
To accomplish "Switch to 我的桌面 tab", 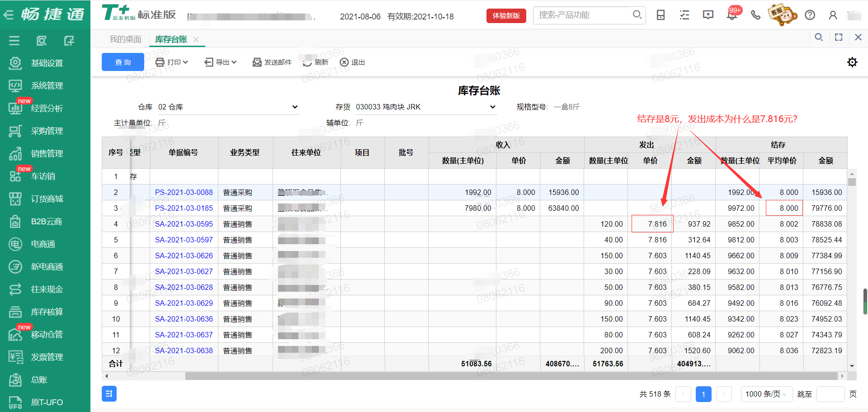I will coord(125,39).
